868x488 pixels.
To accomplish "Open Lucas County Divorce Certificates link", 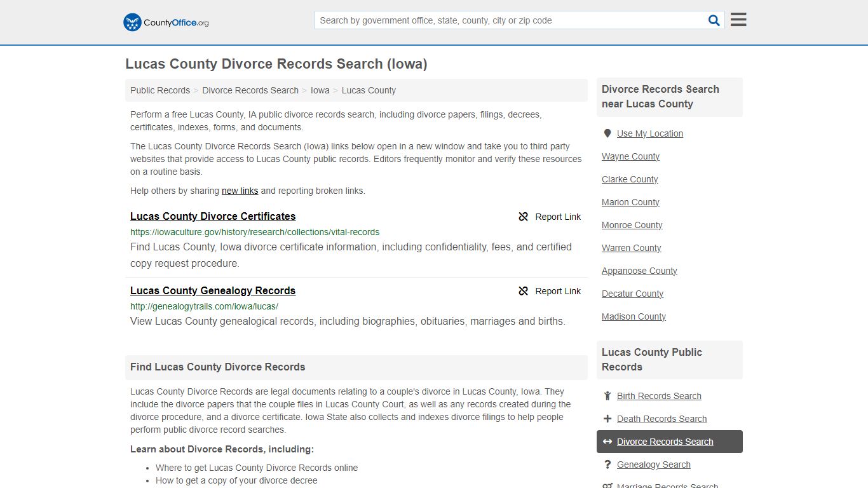I will (x=213, y=216).
